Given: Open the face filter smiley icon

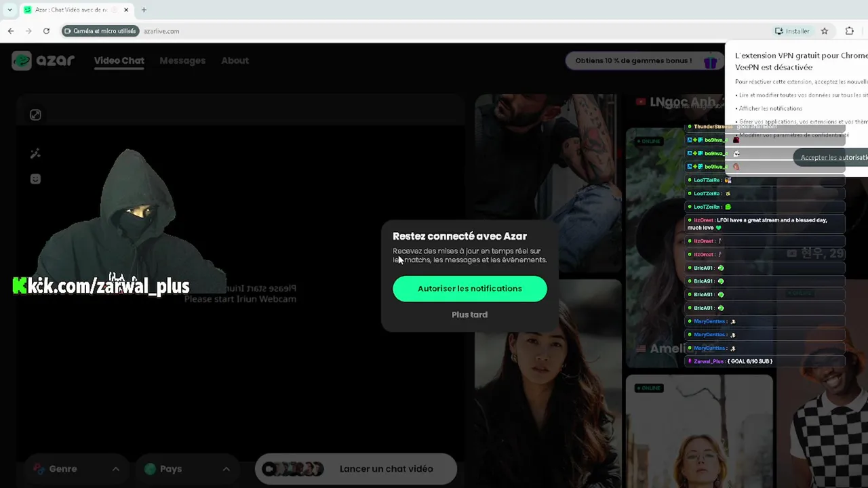Looking at the screenshot, I should coord(35,179).
